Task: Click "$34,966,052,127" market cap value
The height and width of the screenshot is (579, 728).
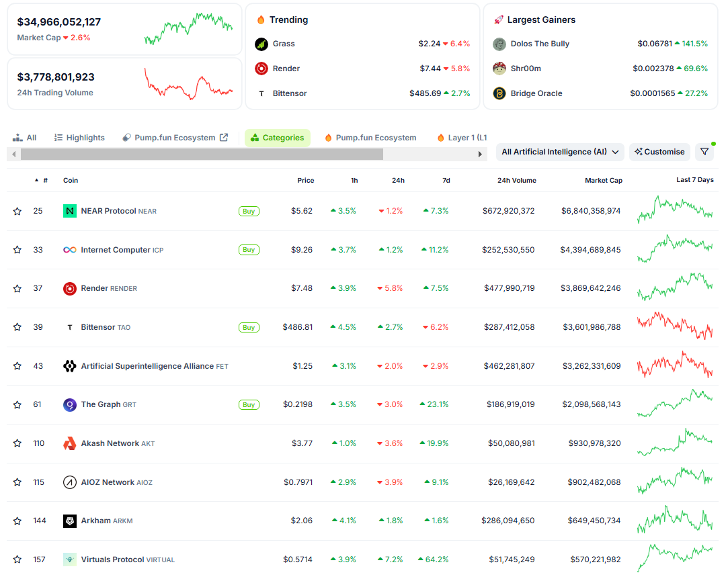Action: (x=59, y=21)
